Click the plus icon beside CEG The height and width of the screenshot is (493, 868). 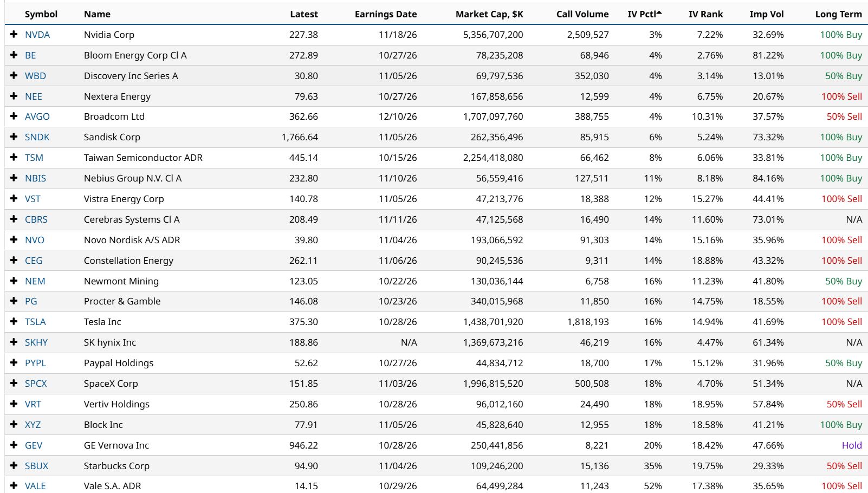pyautogui.click(x=14, y=260)
